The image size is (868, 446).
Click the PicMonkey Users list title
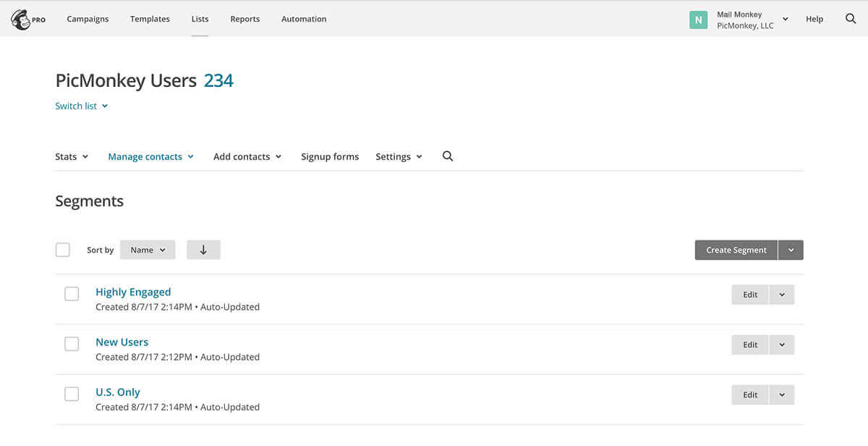click(x=126, y=80)
